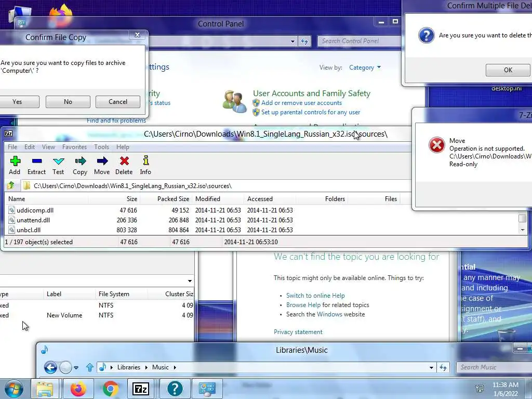
Task: Click Cancel in Confirm File Copy
Action: 118,102
